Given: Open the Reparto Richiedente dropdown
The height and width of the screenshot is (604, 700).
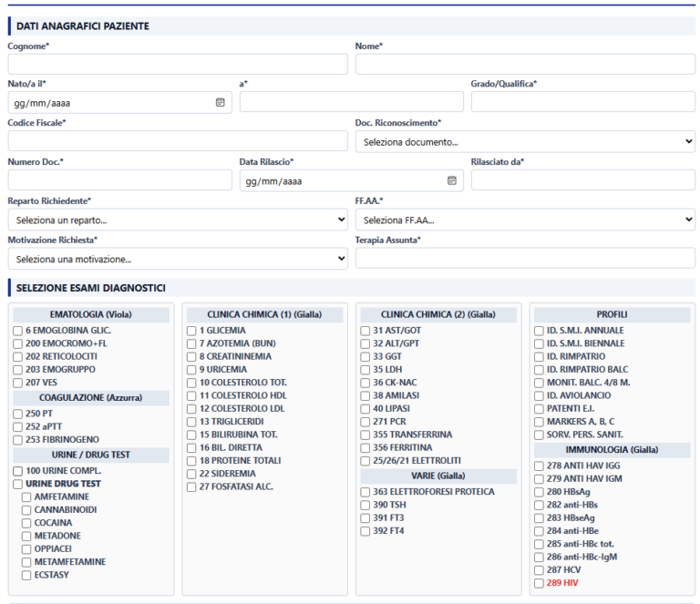Looking at the screenshot, I should 178,220.
